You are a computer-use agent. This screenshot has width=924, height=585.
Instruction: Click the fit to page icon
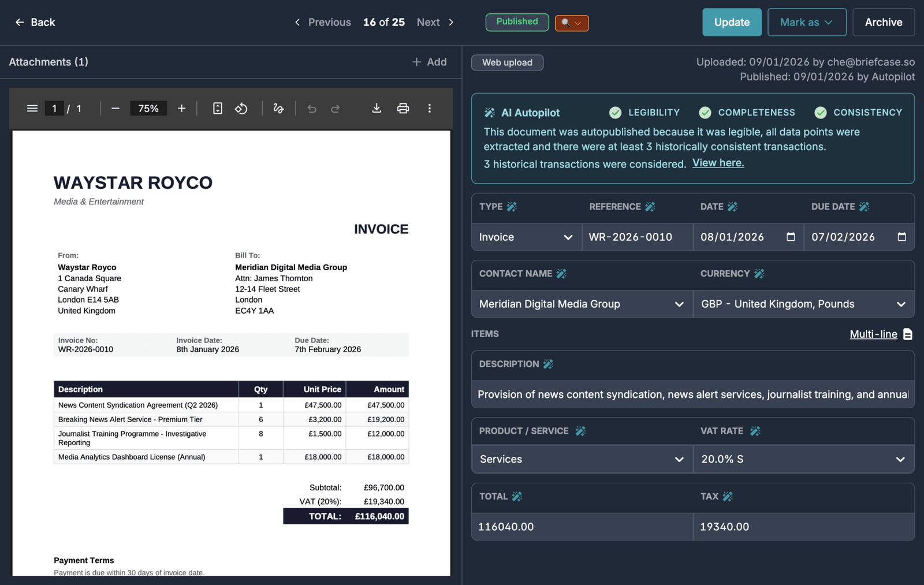(x=218, y=108)
